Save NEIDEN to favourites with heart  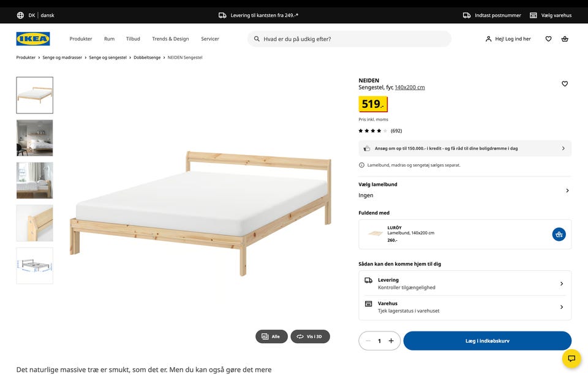565,84
